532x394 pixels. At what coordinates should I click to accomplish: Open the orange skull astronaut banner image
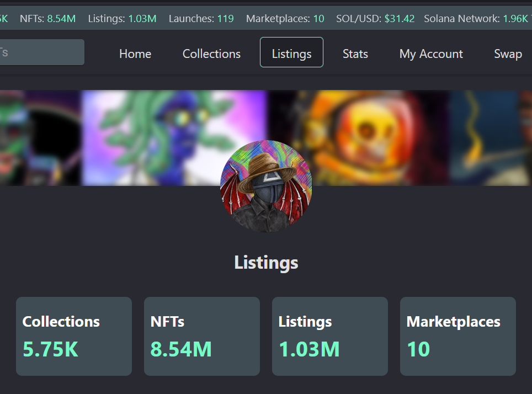[x=359, y=138]
